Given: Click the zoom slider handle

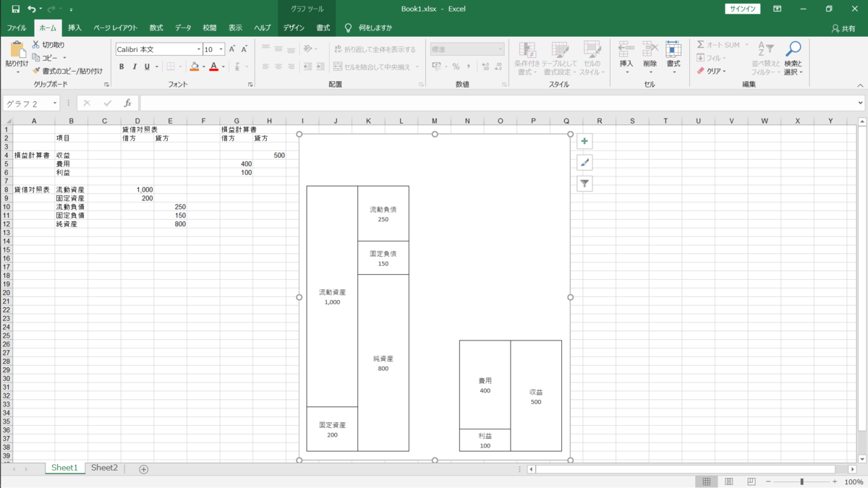Looking at the screenshot, I should tap(801, 481).
